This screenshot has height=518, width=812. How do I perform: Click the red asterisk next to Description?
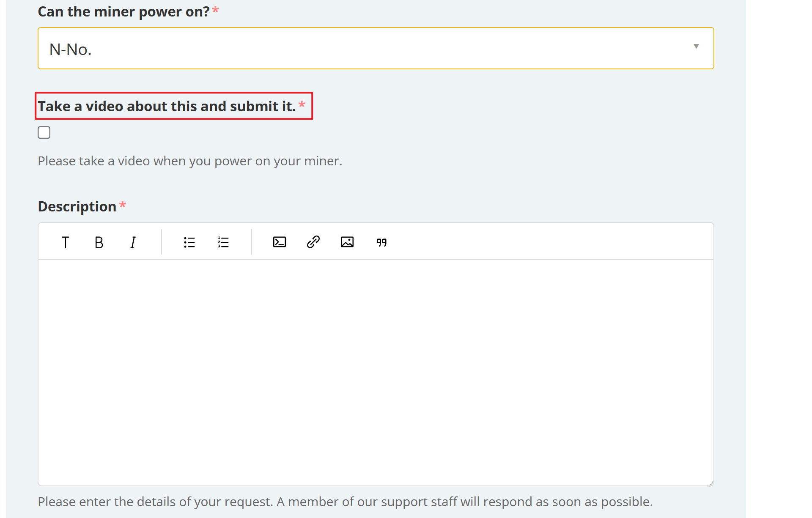click(123, 205)
